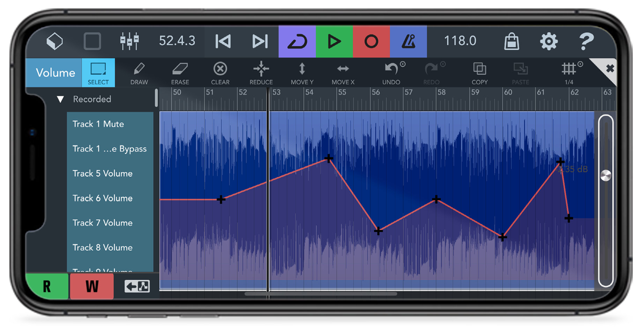Choose the Erase tool
Screen dimensions: 644x330
180,73
